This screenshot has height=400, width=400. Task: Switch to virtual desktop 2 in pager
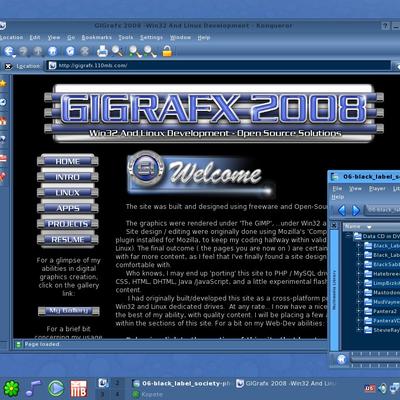[117, 383]
